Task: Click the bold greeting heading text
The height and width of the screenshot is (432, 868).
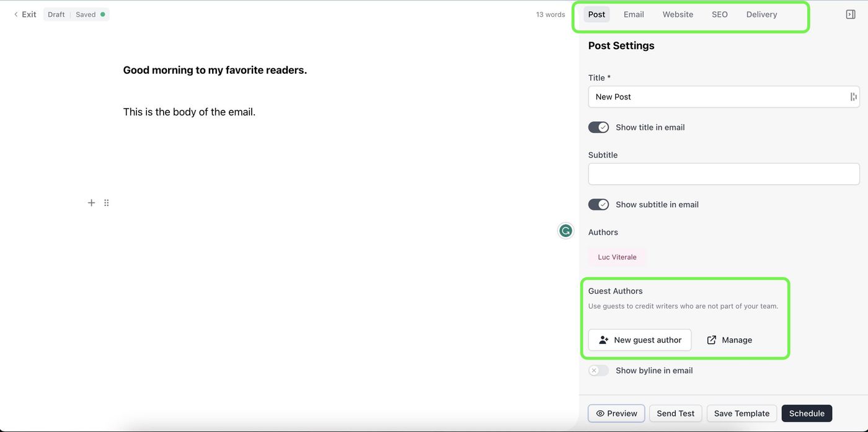Action: click(x=215, y=70)
